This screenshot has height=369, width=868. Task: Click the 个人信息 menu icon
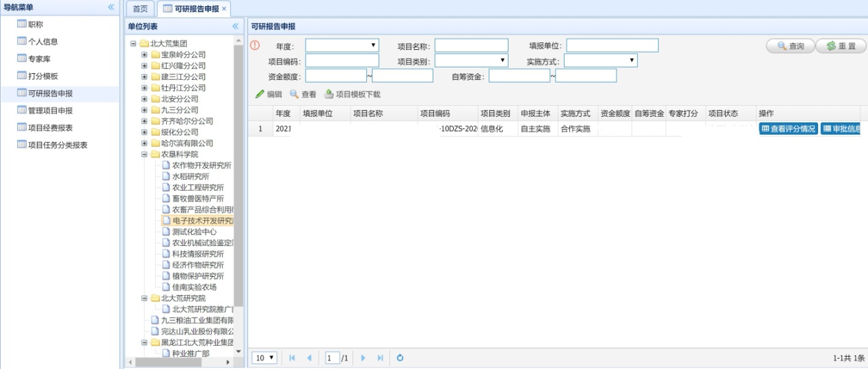point(22,41)
